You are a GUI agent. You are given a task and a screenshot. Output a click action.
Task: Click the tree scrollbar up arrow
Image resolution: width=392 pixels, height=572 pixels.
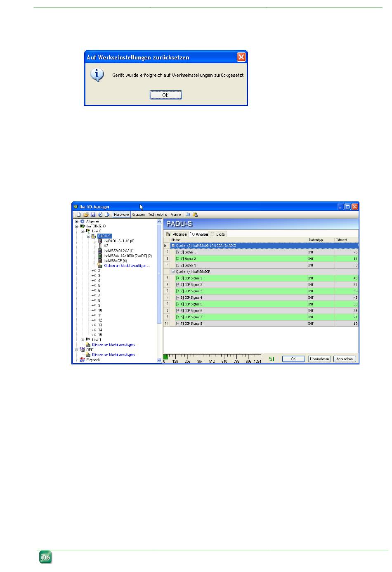point(160,222)
